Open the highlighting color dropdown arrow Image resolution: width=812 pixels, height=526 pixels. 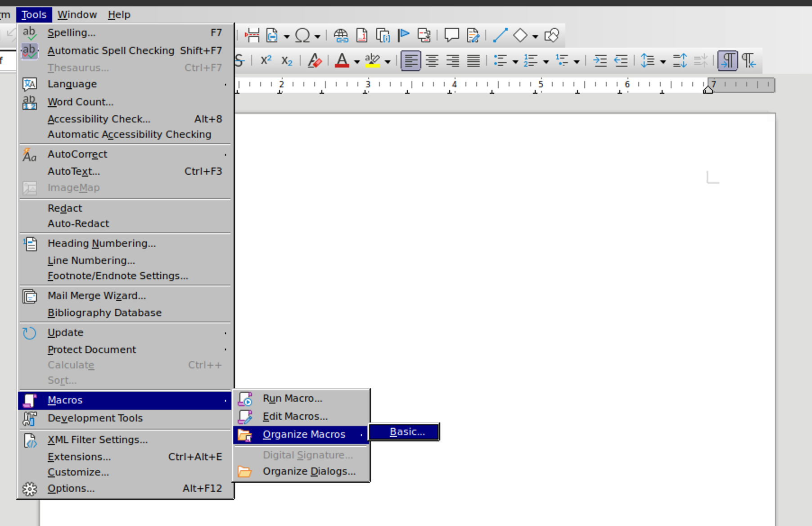click(x=388, y=61)
